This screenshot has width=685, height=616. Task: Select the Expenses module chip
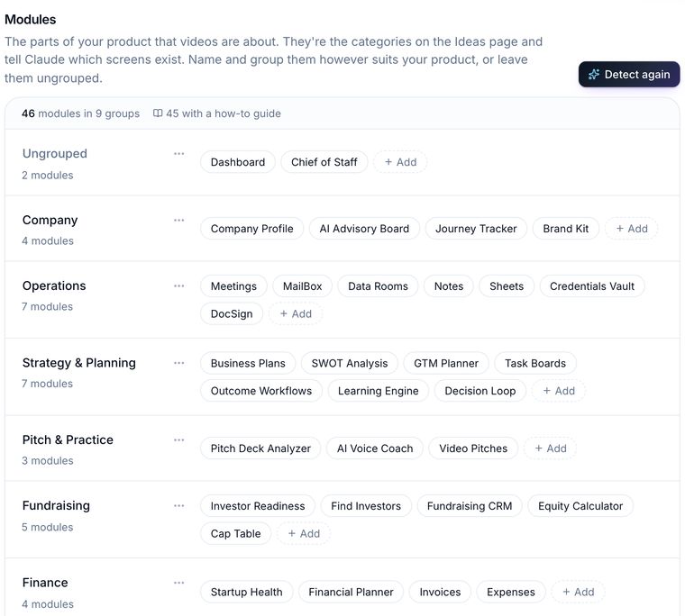(x=511, y=592)
